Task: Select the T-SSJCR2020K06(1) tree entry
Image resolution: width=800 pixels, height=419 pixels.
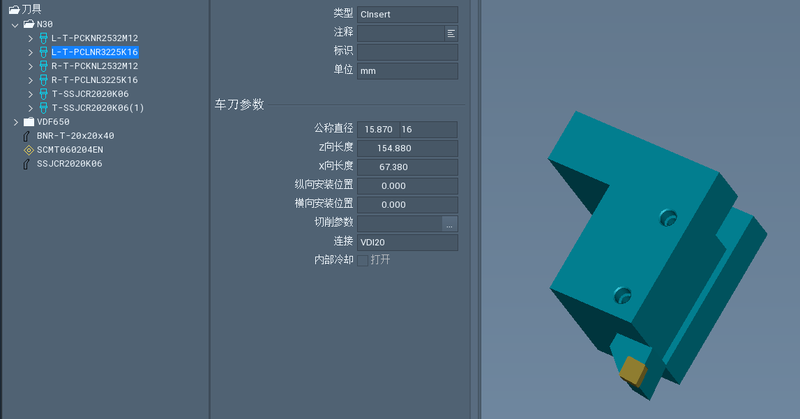Action: 98,108
